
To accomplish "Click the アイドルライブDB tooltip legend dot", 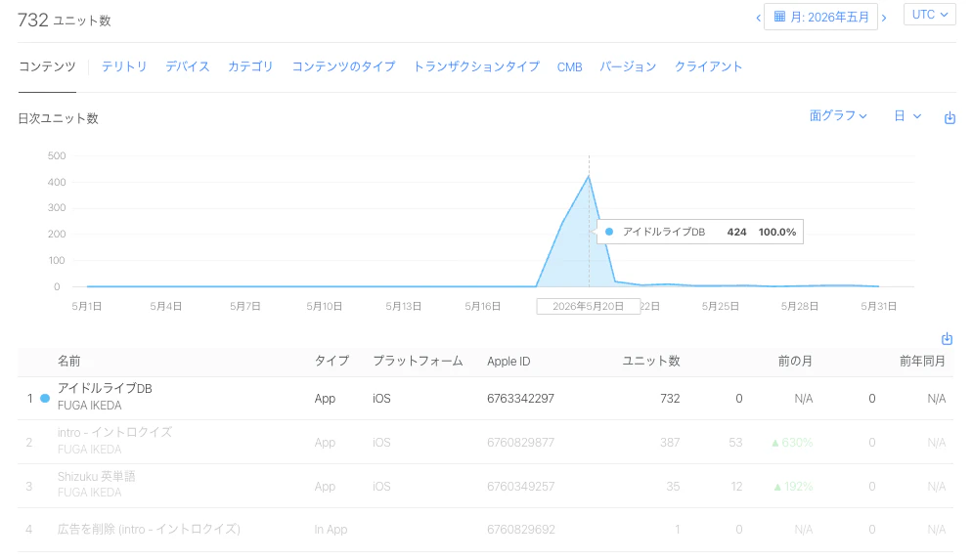I will pos(609,232).
